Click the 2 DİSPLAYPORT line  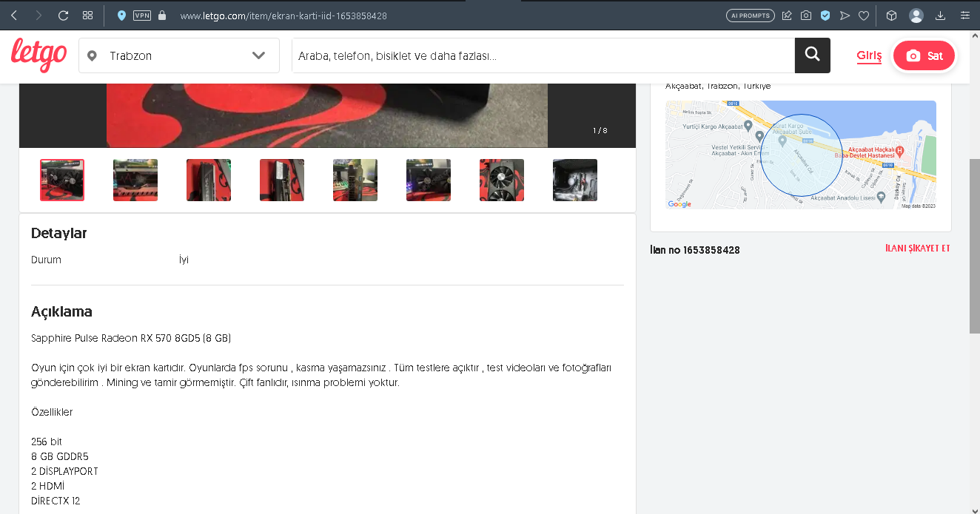[64, 471]
